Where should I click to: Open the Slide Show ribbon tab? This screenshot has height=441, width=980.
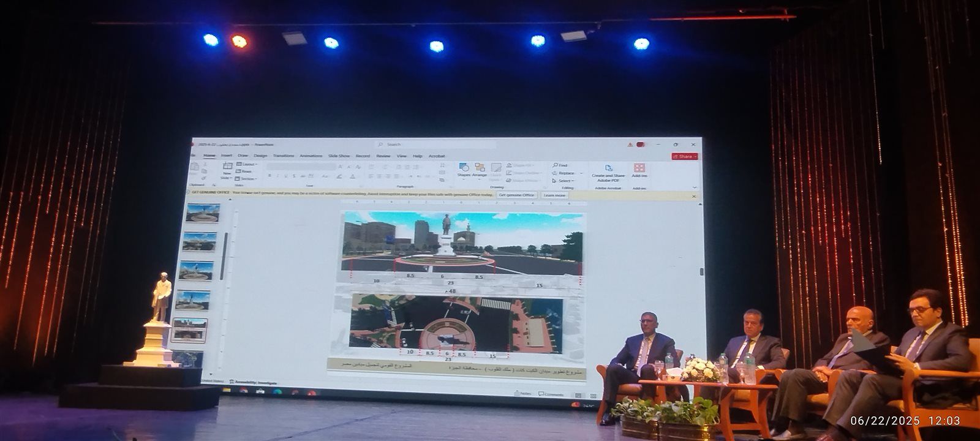pyautogui.click(x=339, y=156)
